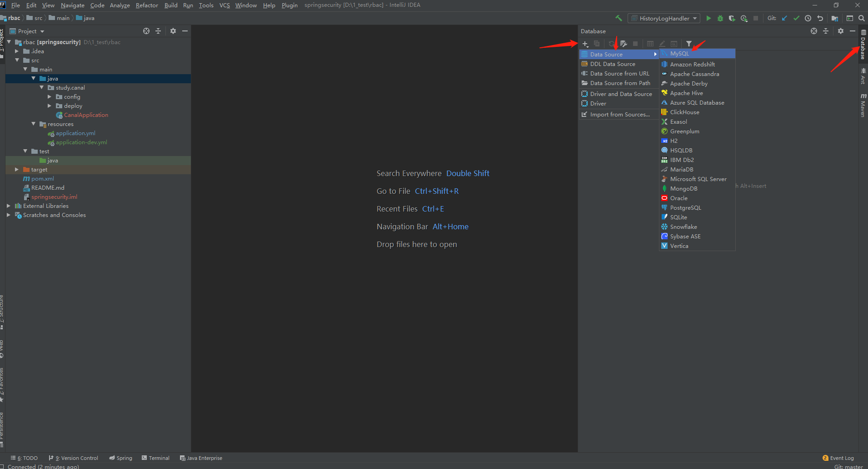This screenshot has width=868, height=469.
Task: Open the TODO tool window button
Action: click(x=25, y=458)
